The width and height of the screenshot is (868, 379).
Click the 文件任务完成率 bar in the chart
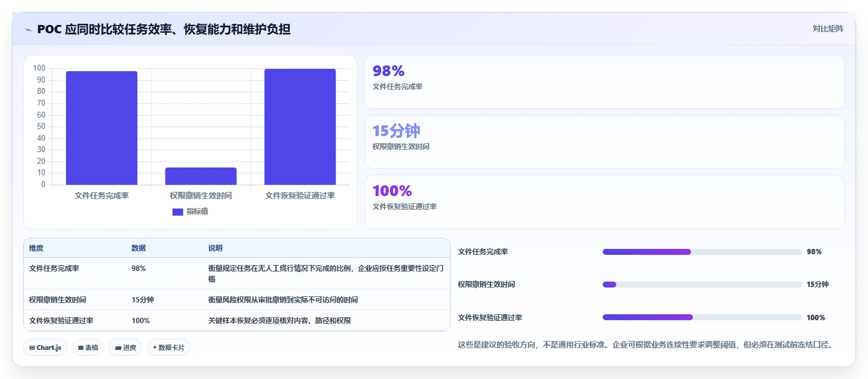102,128
